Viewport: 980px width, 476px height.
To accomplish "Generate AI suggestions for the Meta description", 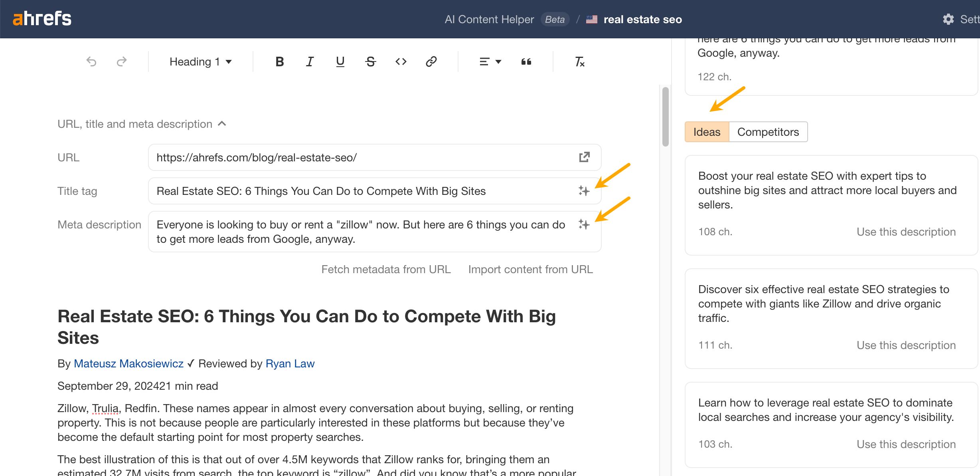I will pos(584,224).
